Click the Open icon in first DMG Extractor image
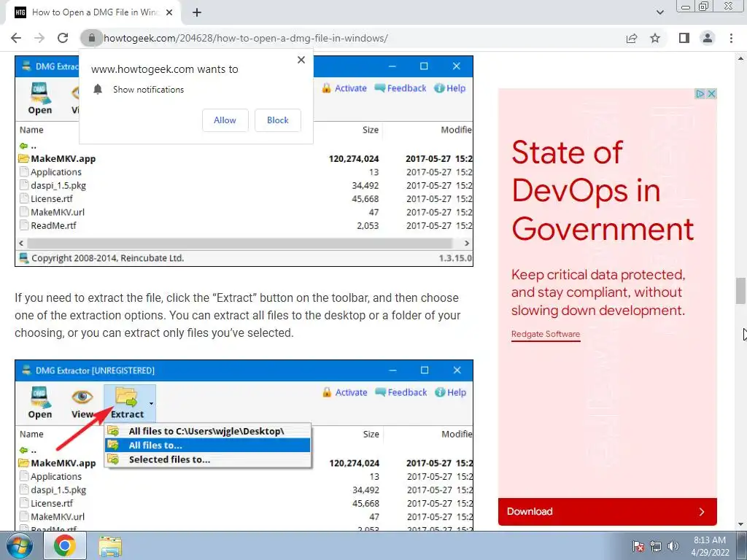 click(40, 98)
